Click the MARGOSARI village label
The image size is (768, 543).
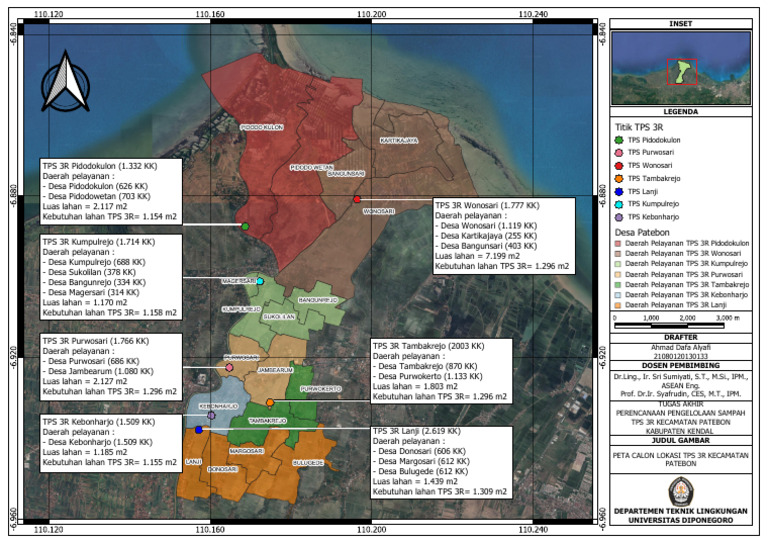click(x=246, y=450)
